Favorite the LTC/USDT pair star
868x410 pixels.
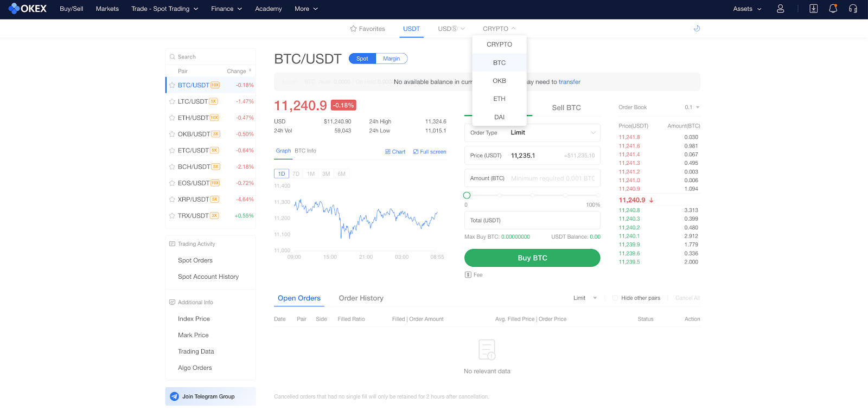point(172,101)
